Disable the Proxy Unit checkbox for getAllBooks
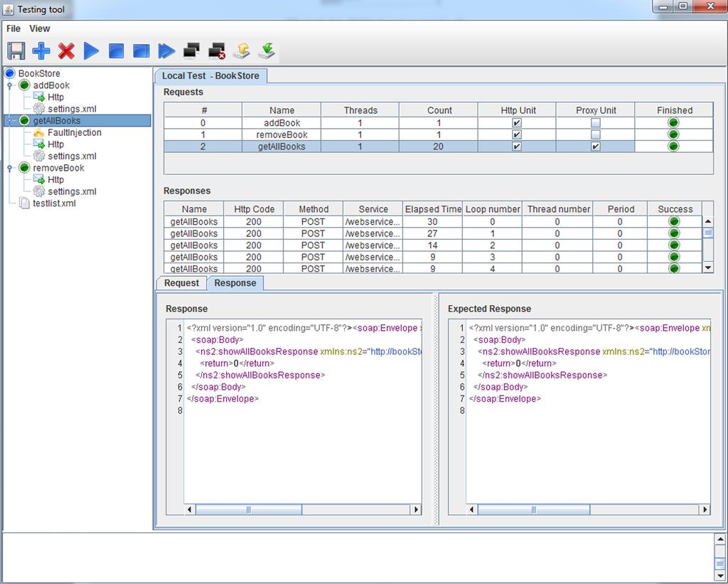This screenshot has width=728, height=584. (596, 147)
